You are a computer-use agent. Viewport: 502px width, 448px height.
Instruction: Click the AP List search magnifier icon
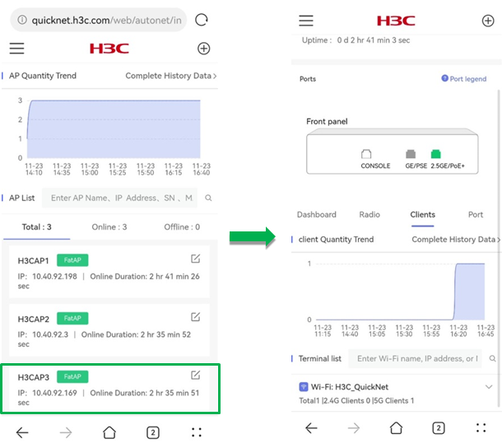click(208, 198)
